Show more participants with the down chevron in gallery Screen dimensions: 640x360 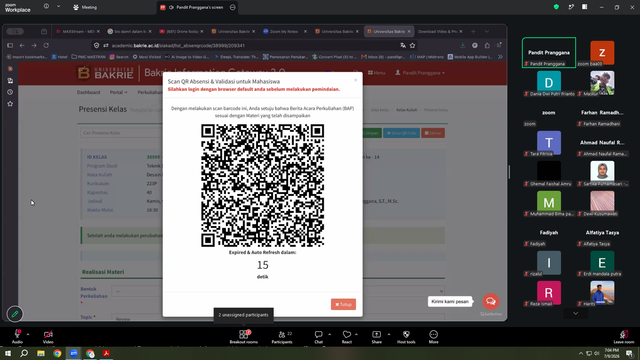[x=575, y=313]
